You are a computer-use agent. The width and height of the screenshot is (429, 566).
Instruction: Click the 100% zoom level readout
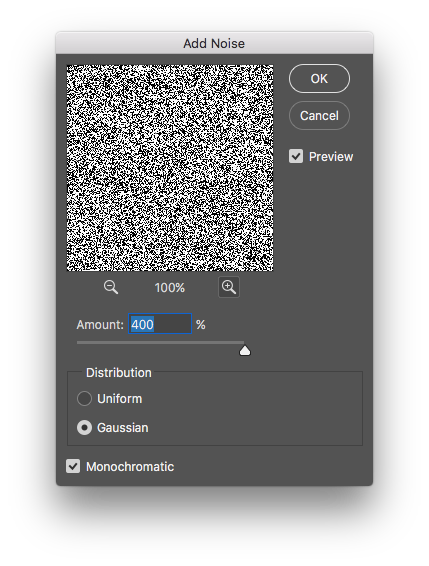click(170, 288)
